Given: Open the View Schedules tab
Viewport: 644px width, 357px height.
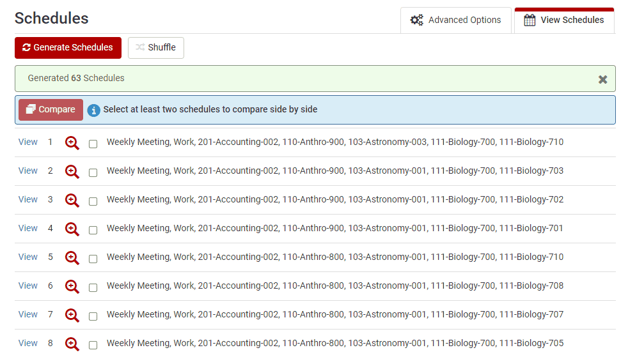Looking at the screenshot, I should [x=564, y=20].
